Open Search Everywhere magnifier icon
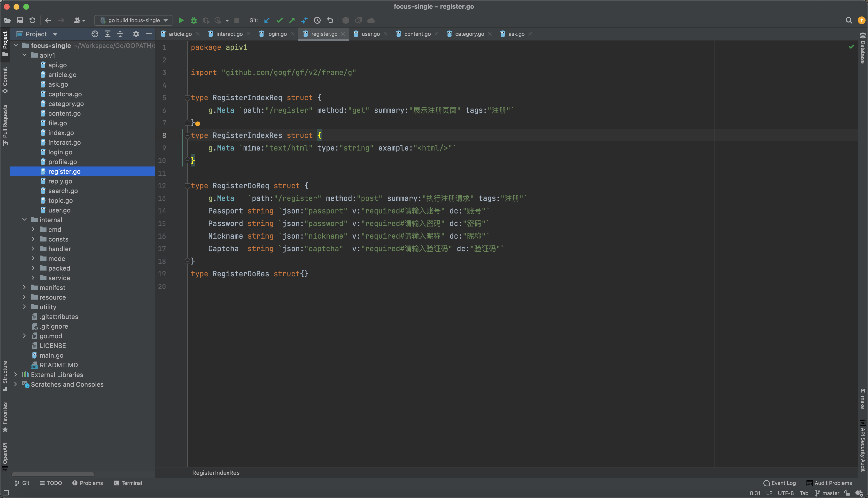Screen dimensions: 868x498 (849, 21)
